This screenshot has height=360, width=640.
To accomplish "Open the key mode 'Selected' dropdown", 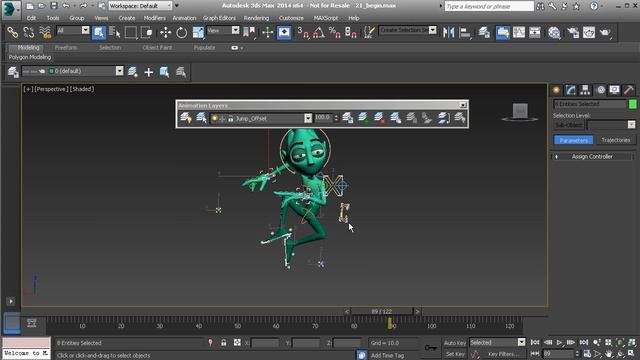I will [x=521, y=342].
